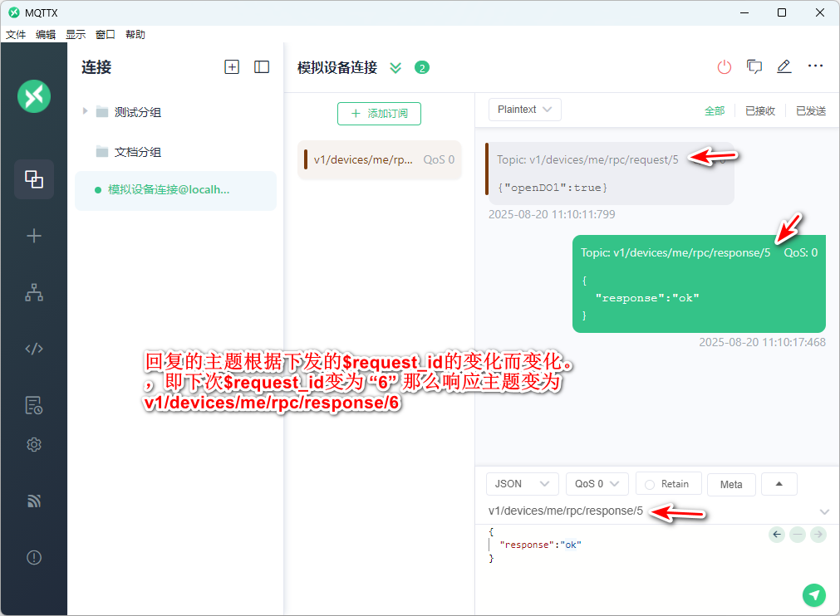Open the script code icon in sidebar
The width and height of the screenshot is (840, 616).
tap(34, 349)
